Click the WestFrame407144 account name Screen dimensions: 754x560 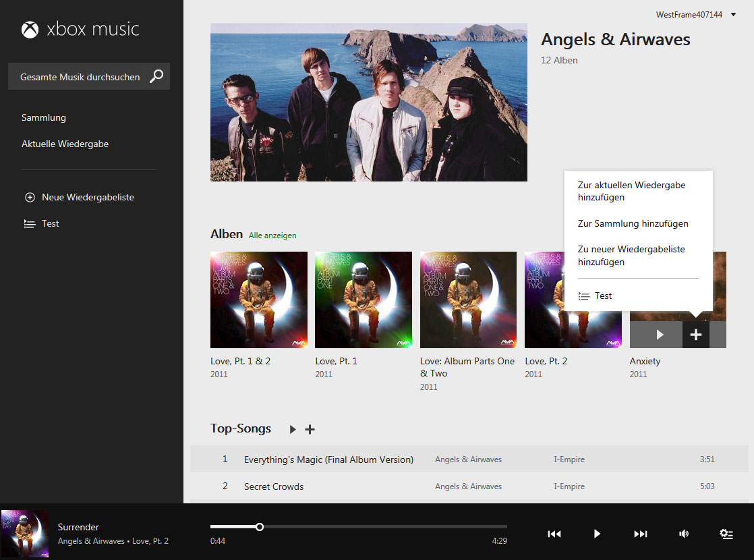pos(689,14)
